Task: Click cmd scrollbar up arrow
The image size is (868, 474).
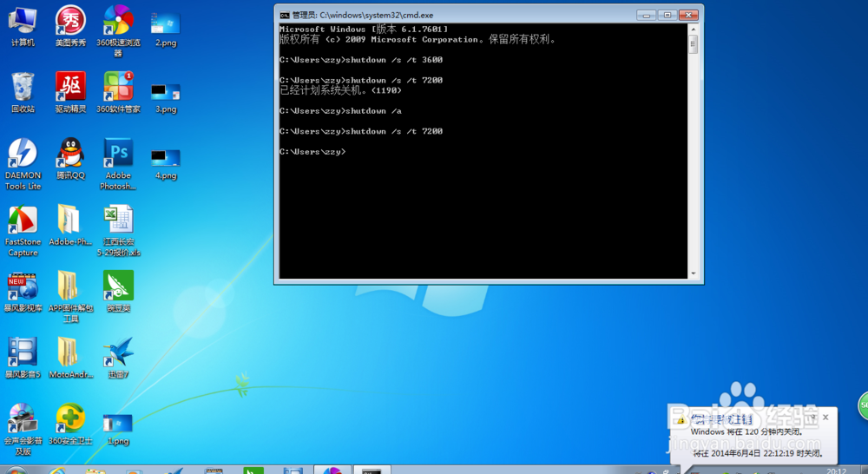Action: 693,29
